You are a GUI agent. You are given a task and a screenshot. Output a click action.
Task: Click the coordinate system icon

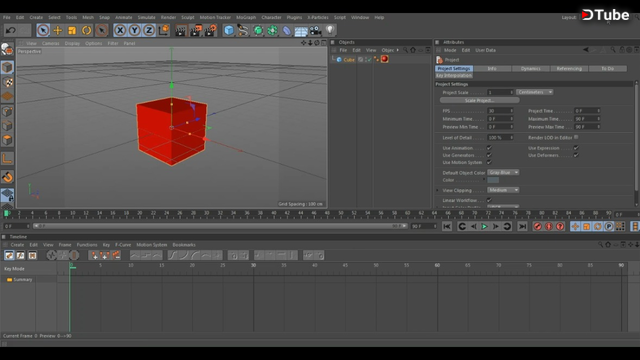[x=164, y=30]
